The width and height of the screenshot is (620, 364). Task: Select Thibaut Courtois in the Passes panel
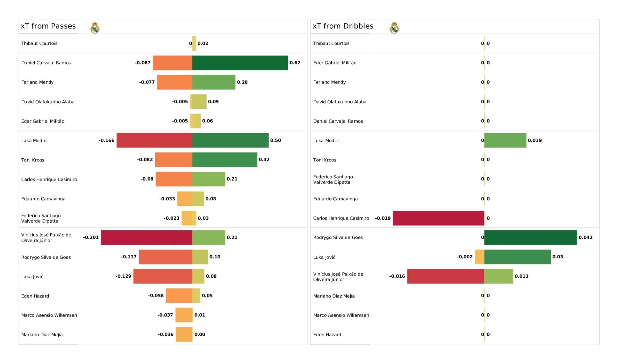pos(39,44)
